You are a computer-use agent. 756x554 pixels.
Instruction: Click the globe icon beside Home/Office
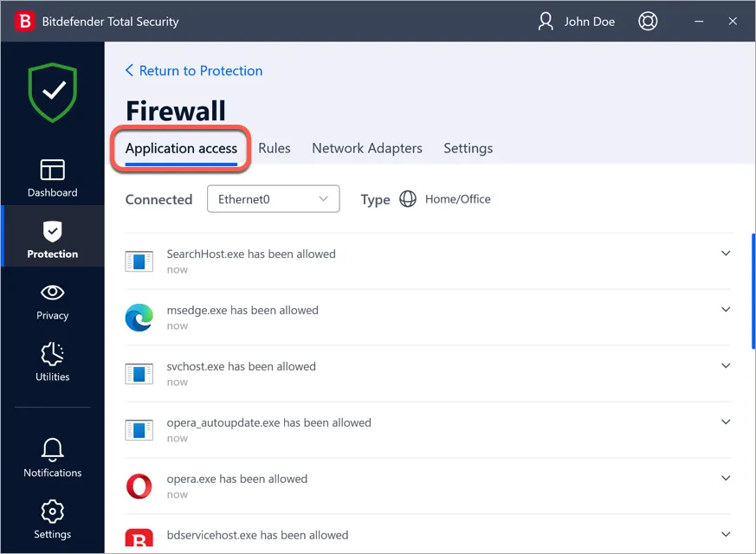click(408, 199)
